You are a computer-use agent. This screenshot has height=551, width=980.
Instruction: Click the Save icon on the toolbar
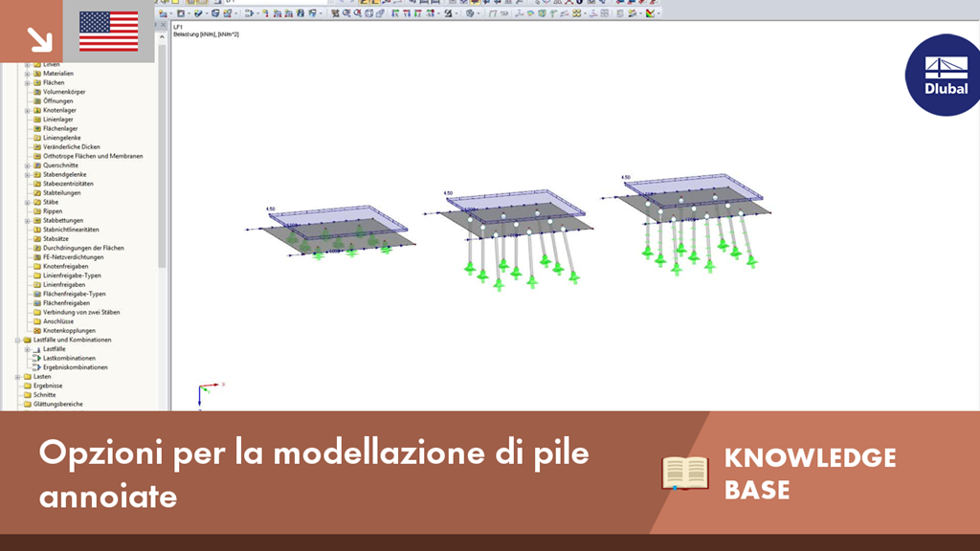click(191, 4)
